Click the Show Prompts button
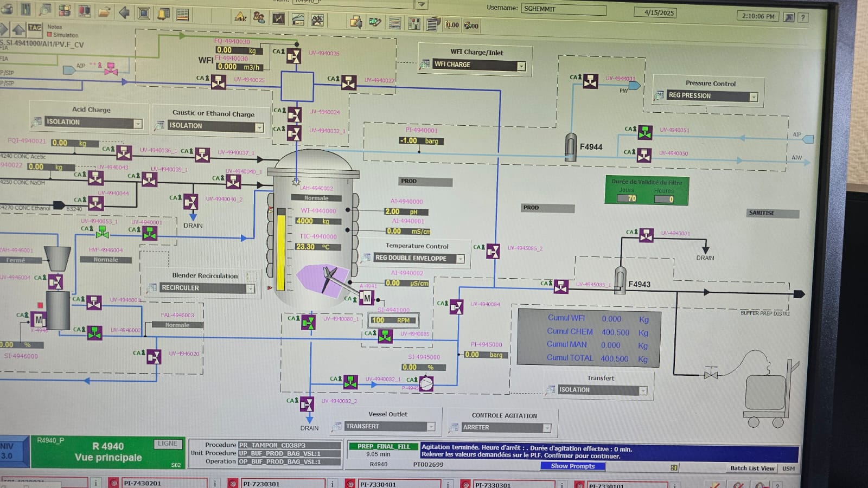Viewport: 868px width, 488px height. click(573, 466)
